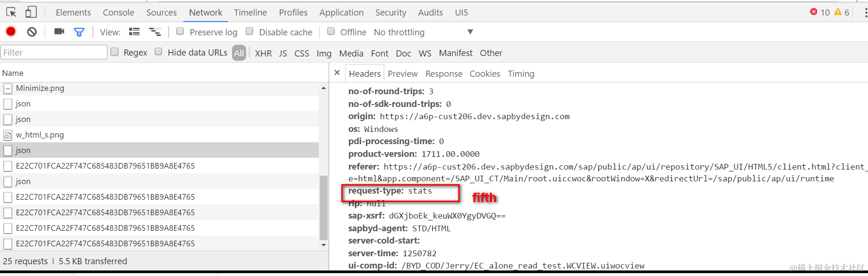Enable the Disable cache checkbox
The width and height of the screenshot is (868, 276).
click(249, 31)
